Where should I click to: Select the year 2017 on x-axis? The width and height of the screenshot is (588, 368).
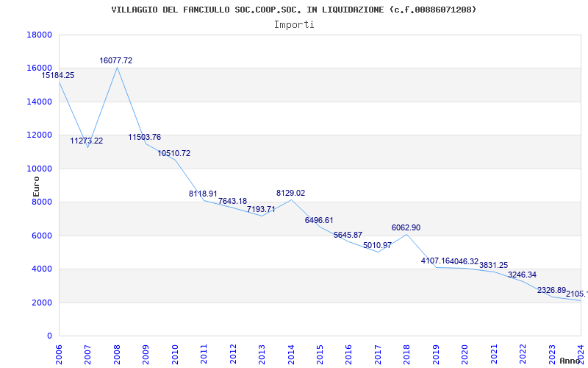378,354
